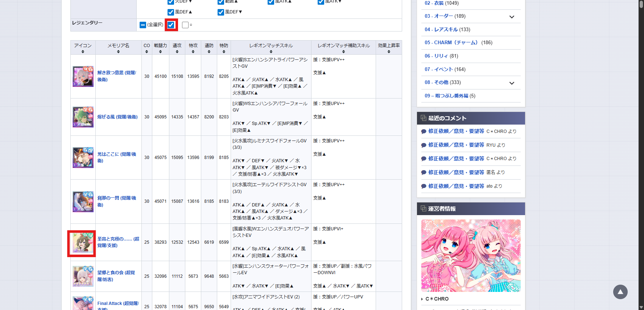Open the 光はここに memoria icon
This screenshot has height=310, width=644.
click(83, 158)
